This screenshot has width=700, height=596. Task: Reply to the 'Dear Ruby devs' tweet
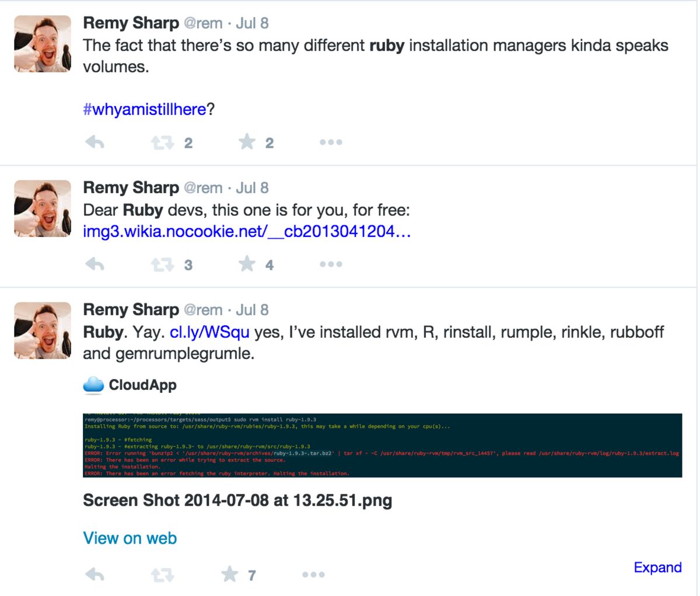(x=94, y=264)
